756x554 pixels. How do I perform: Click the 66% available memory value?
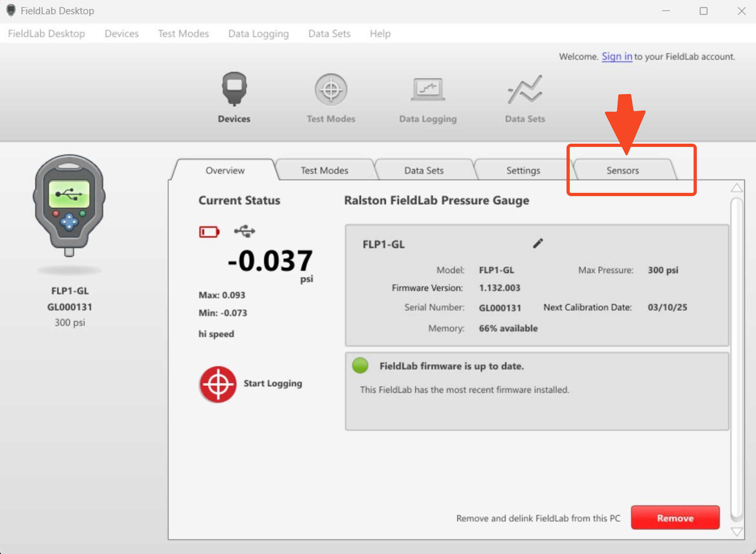pos(508,328)
